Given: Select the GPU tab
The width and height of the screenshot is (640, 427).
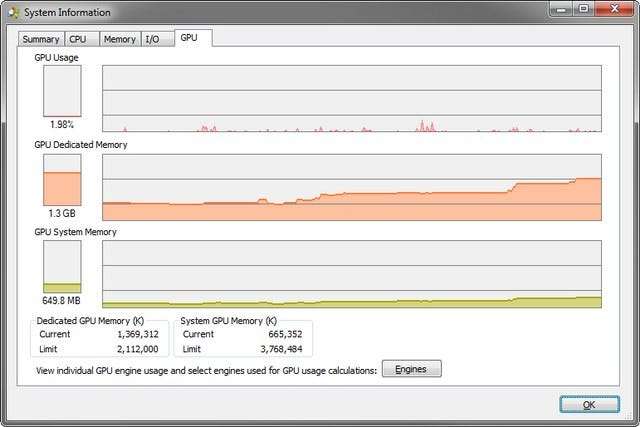Looking at the screenshot, I should 193,38.
